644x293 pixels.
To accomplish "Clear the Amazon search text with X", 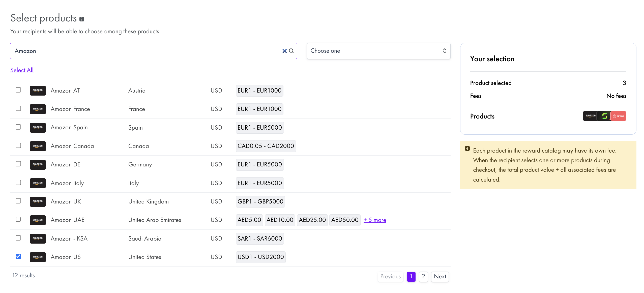I will tap(284, 51).
